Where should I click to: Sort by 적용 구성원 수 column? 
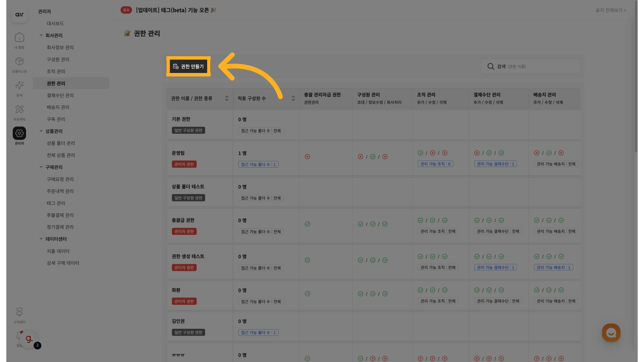293,98
